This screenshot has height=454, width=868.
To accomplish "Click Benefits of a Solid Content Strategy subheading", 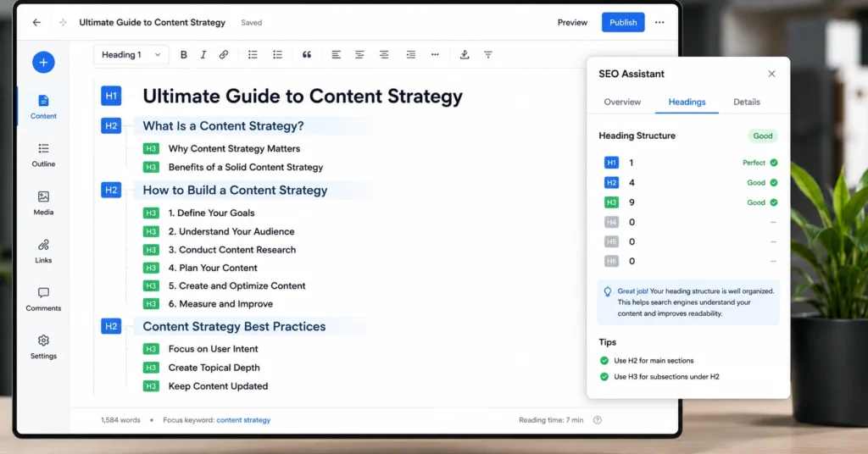I will tap(246, 167).
